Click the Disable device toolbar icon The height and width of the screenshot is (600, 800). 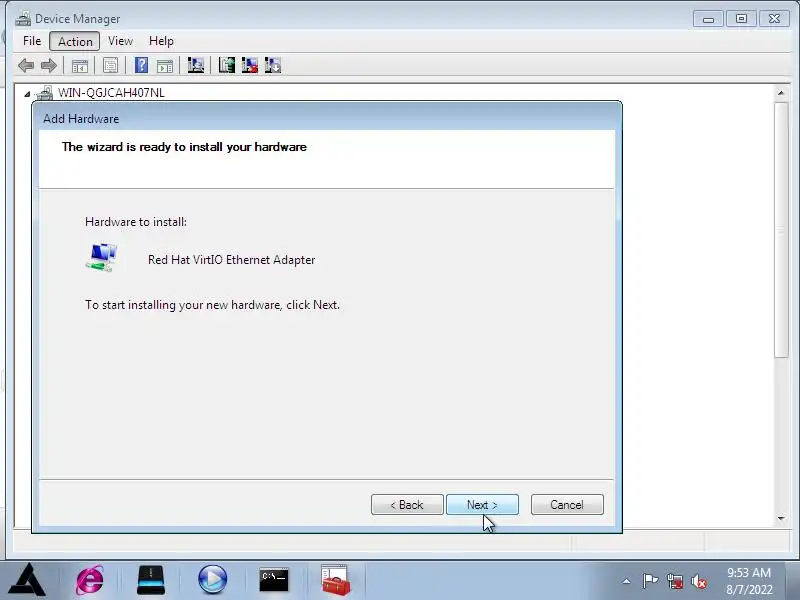(x=273, y=65)
